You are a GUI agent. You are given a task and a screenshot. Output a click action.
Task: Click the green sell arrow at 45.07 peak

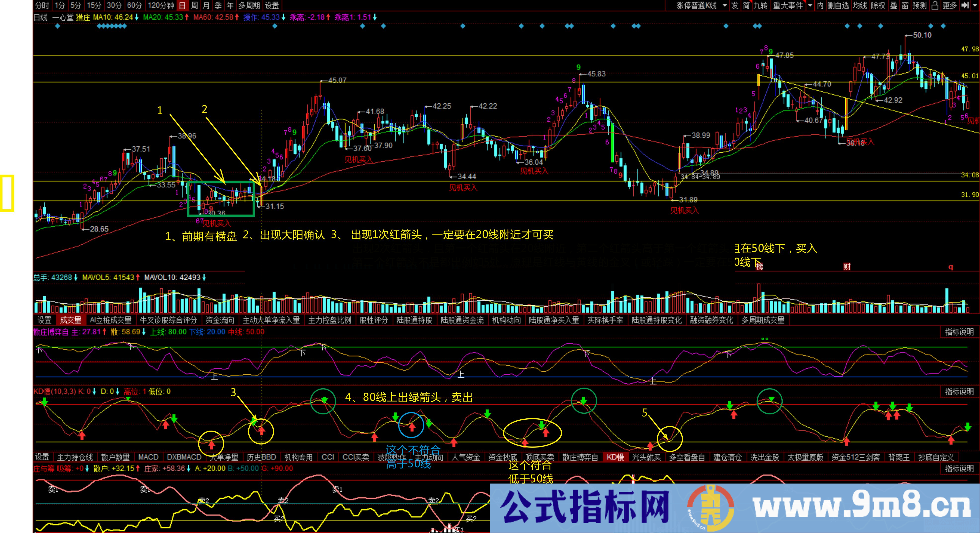(324, 400)
